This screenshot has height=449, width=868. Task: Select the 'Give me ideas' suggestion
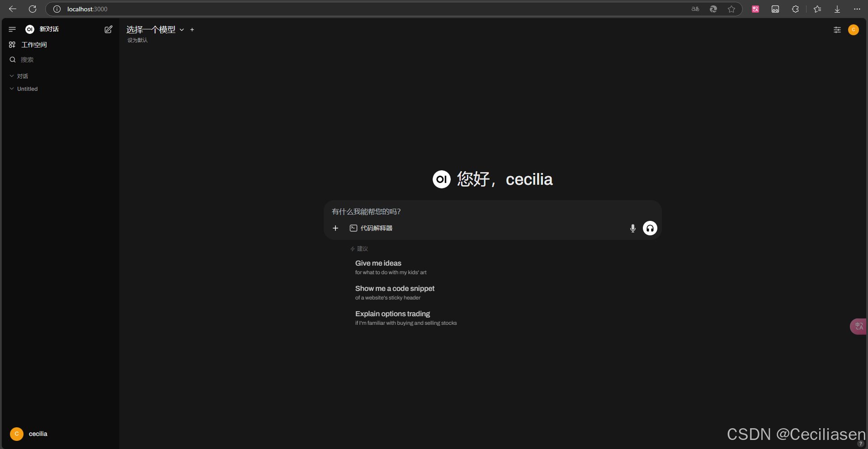pyautogui.click(x=391, y=267)
